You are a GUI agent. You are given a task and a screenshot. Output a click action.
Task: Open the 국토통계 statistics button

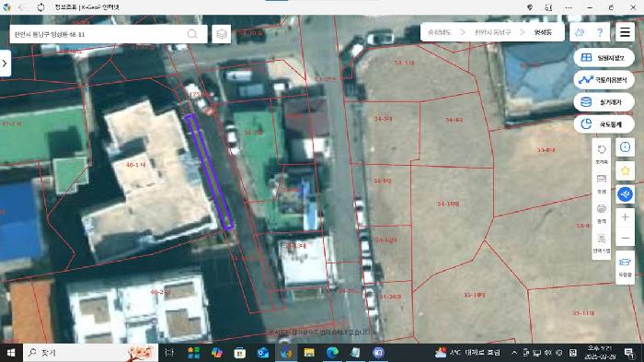[x=604, y=123]
